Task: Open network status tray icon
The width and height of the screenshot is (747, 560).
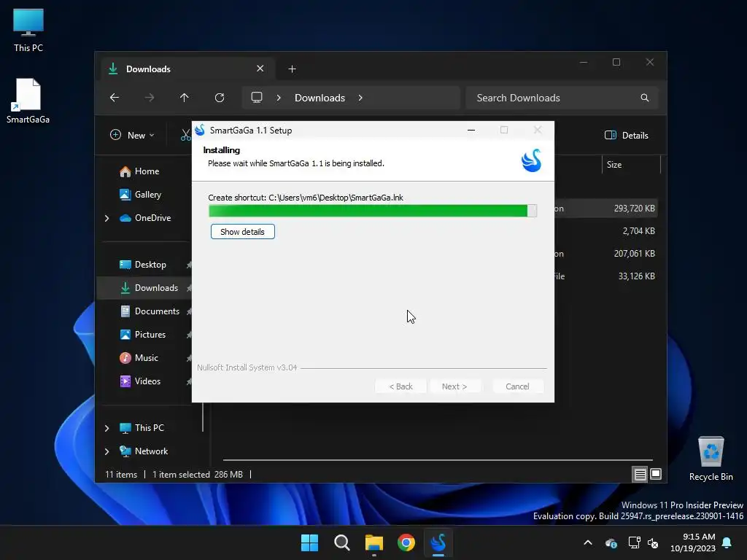Action: coord(634,542)
